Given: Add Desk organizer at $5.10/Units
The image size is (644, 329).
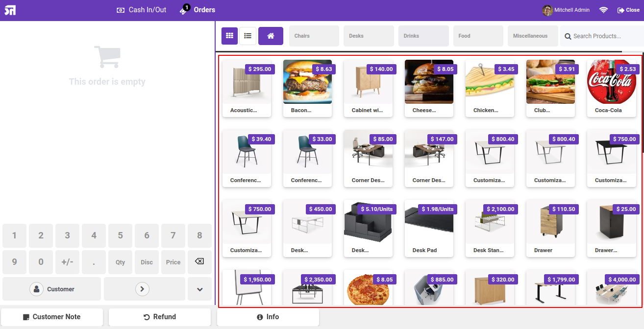Looking at the screenshot, I should point(369,229).
